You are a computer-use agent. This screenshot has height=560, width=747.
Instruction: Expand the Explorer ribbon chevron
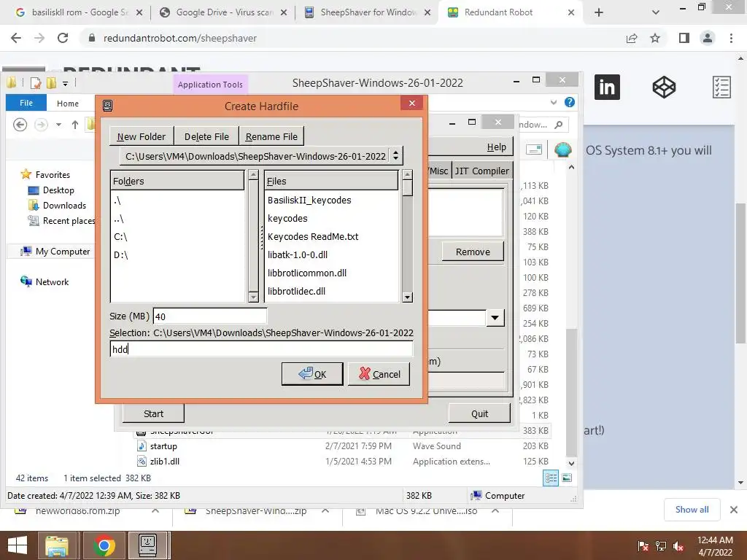(553, 102)
